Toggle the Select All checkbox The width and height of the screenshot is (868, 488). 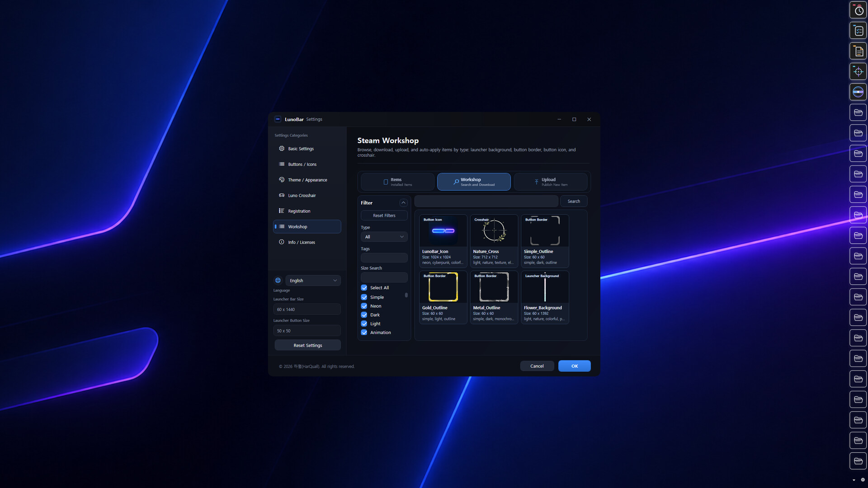(x=364, y=288)
